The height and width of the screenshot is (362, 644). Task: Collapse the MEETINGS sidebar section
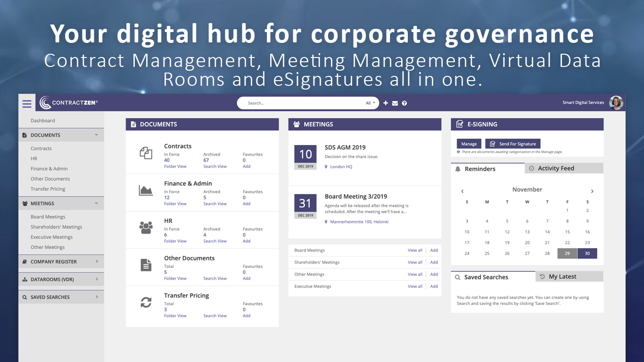point(96,203)
